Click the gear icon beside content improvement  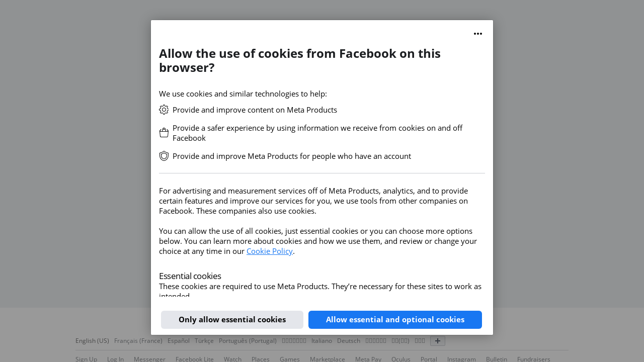[x=164, y=110]
